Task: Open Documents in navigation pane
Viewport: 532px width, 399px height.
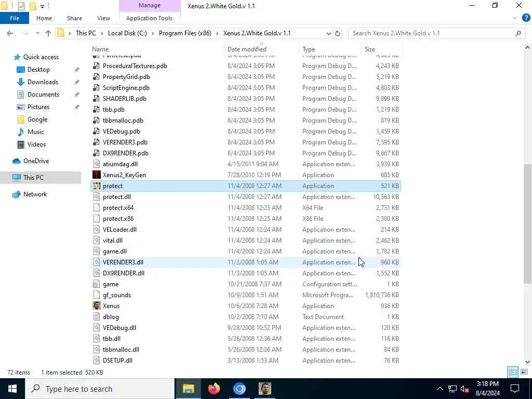Action: (x=43, y=95)
